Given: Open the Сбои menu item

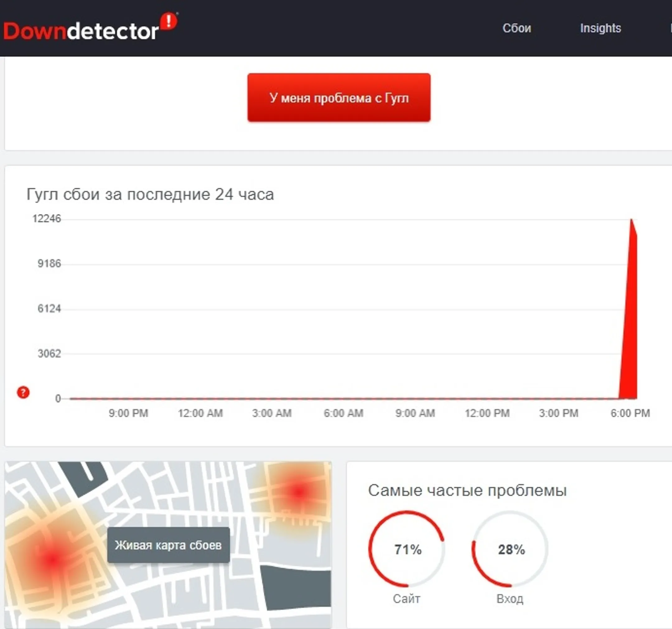Looking at the screenshot, I should (517, 28).
